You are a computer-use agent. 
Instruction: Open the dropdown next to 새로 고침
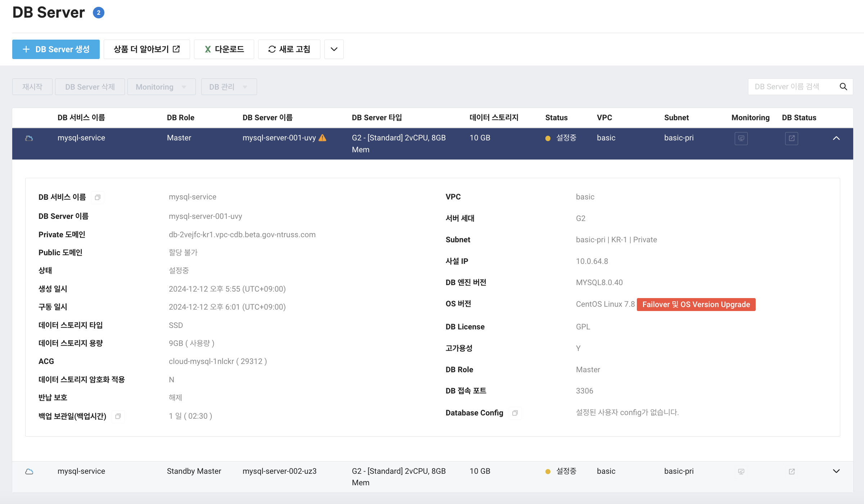pyautogui.click(x=333, y=49)
